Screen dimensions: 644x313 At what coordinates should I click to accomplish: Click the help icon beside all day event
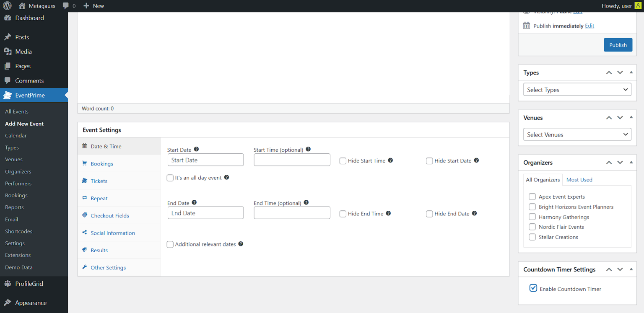pos(226,178)
